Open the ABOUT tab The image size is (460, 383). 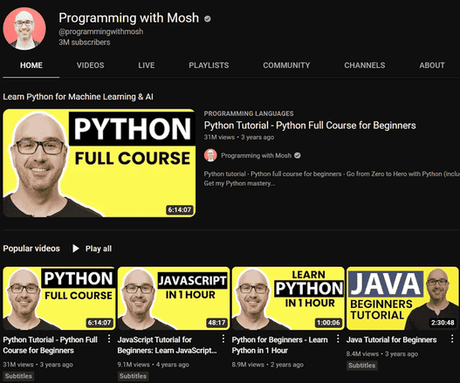pos(432,65)
